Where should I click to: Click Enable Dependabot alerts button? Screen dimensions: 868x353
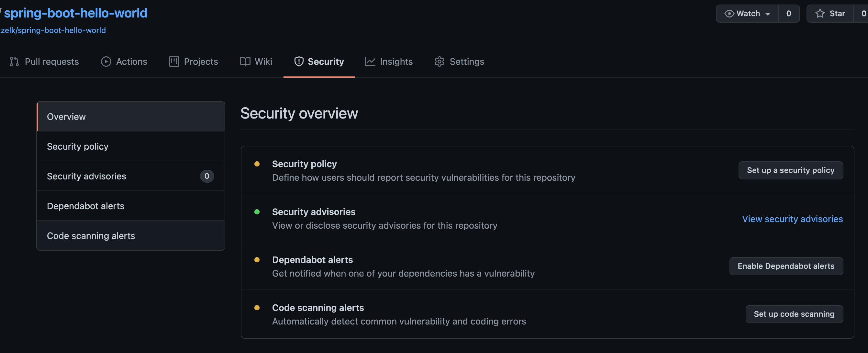coord(786,266)
